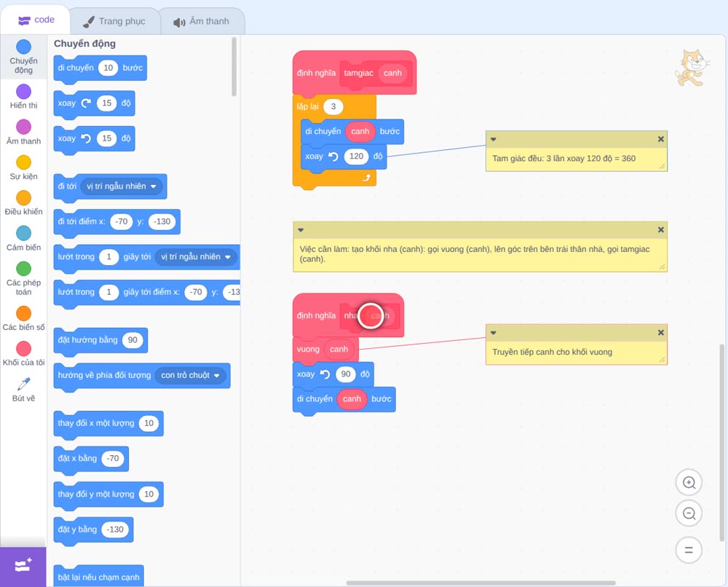
Task: Collapse the 'Tam giác đều' comment
Action: point(494,139)
